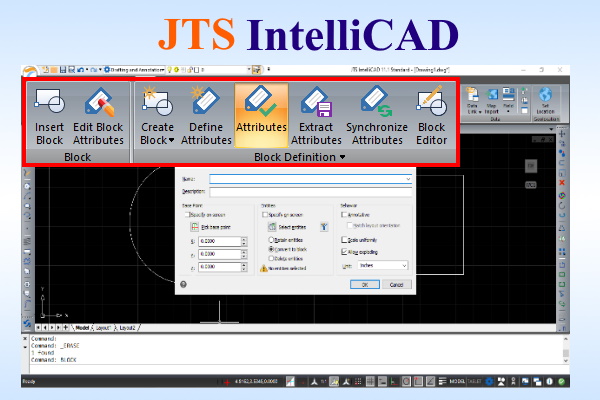Image resolution: width=600 pixels, height=400 pixels.
Task: Check the Annotative checkbox
Action: coord(344,215)
